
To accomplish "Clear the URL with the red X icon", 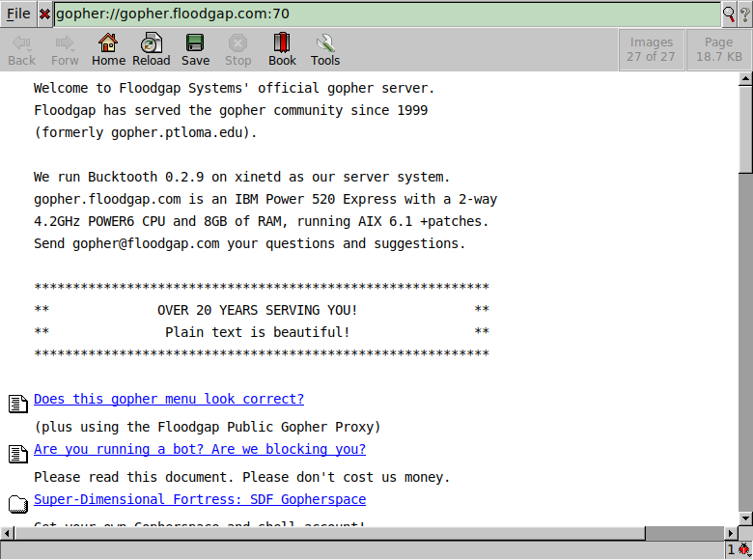I will tap(44, 14).
